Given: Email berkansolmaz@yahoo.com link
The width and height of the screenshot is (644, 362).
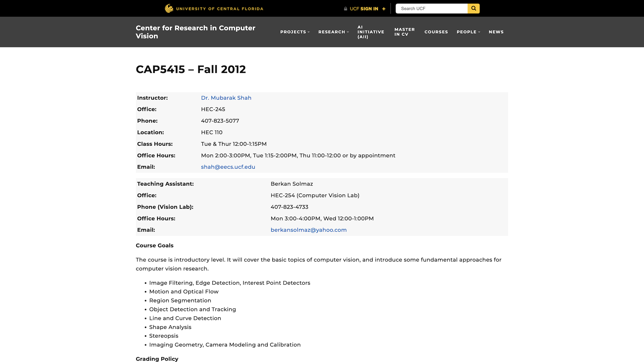Looking at the screenshot, I should coord(309,230).
